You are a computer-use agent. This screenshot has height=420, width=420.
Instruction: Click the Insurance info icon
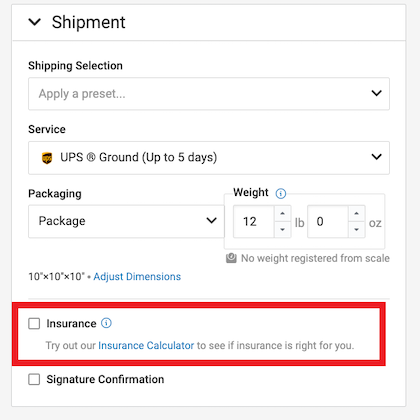(106, 323)
